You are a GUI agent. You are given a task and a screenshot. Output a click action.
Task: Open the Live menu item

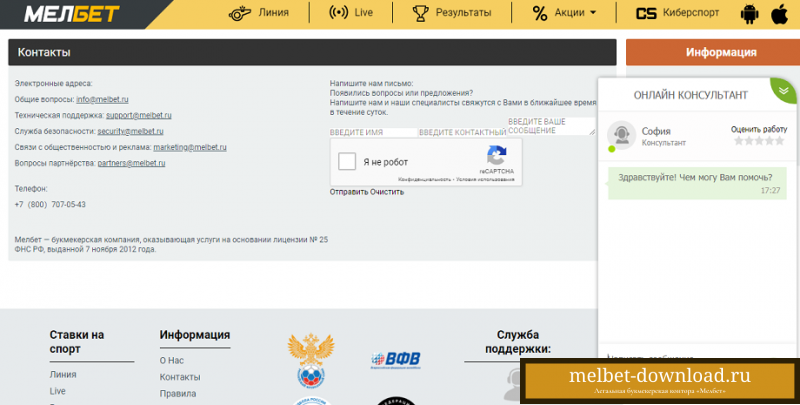point(363,12)
